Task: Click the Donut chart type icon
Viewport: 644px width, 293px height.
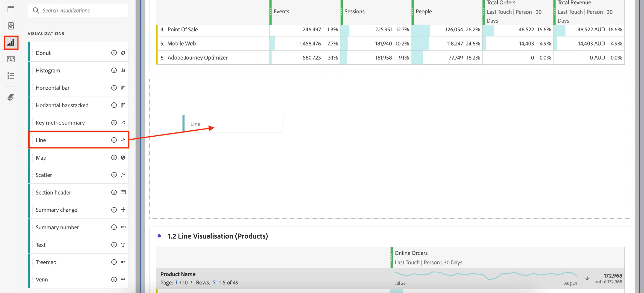Action: tap(123, 53)
